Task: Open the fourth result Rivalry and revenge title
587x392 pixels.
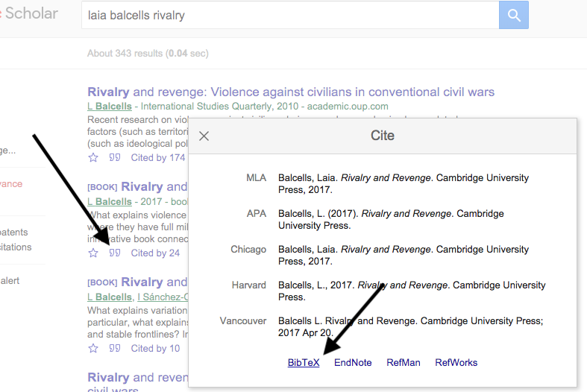Action: point(137,382)
